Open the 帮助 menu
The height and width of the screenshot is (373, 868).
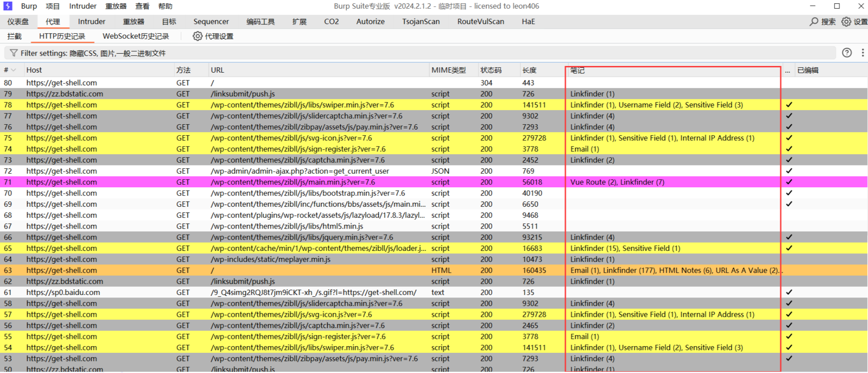click(x=165, y=6)
